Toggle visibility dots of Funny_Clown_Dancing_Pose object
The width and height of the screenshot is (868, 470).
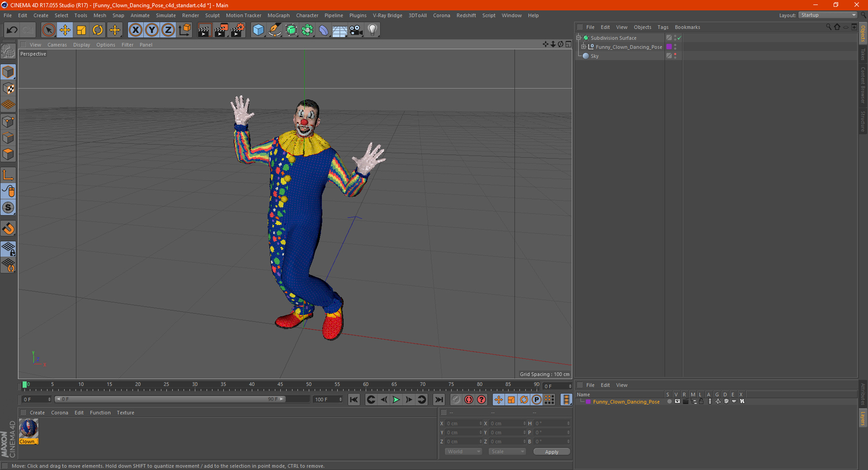[675, 47]
